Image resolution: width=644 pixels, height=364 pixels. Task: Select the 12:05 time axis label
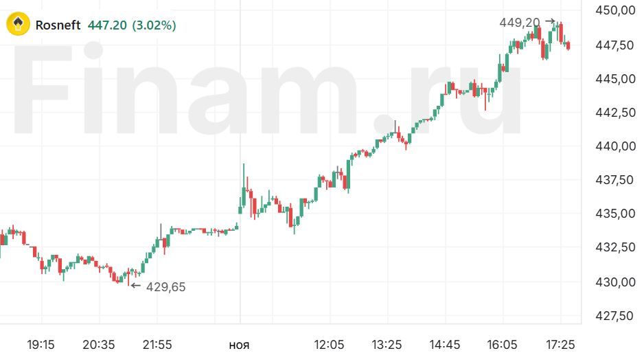[x=329, y=343]
